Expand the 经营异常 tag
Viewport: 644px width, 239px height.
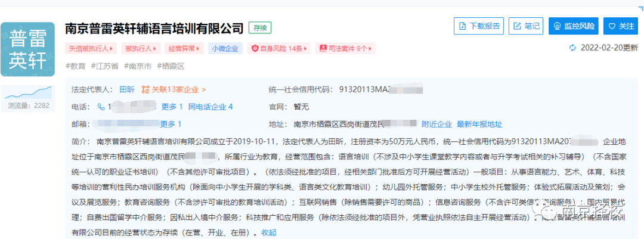[184, 48]
